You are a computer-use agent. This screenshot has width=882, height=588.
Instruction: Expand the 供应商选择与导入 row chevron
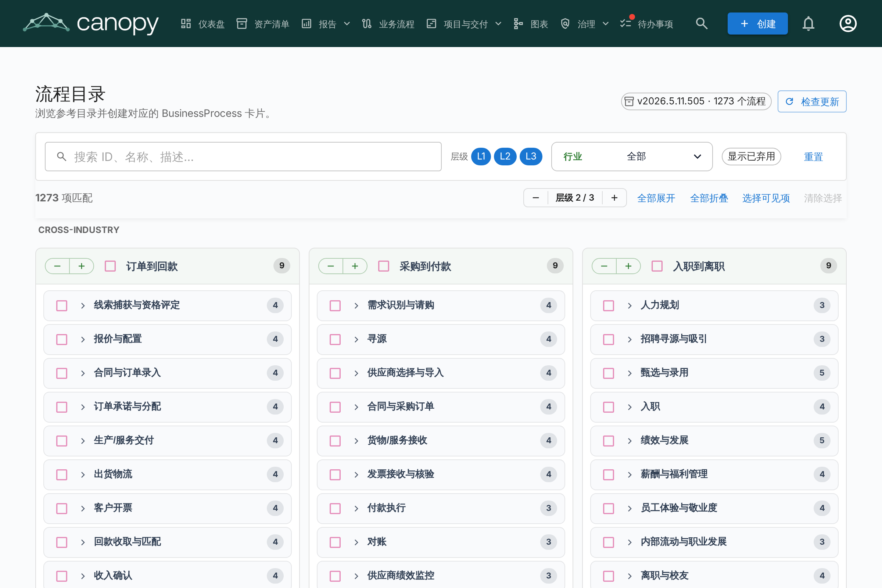point(356,373)
